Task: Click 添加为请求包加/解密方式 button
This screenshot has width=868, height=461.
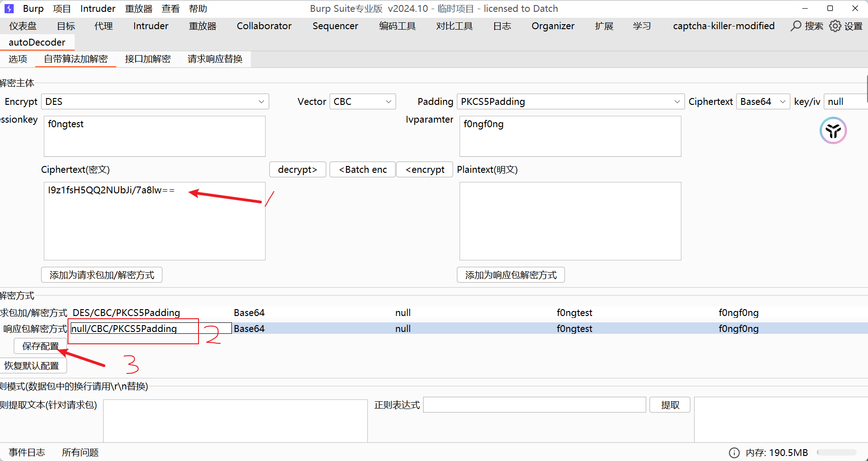Action: 102,275
